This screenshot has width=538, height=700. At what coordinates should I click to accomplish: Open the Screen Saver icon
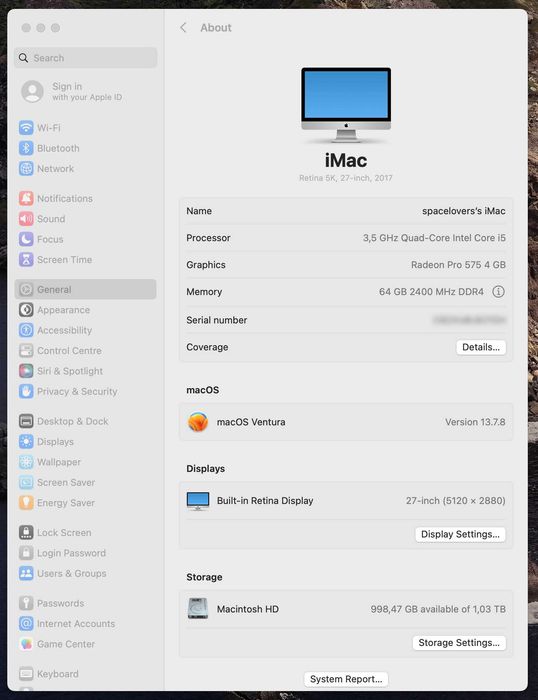tap(26, 483)
